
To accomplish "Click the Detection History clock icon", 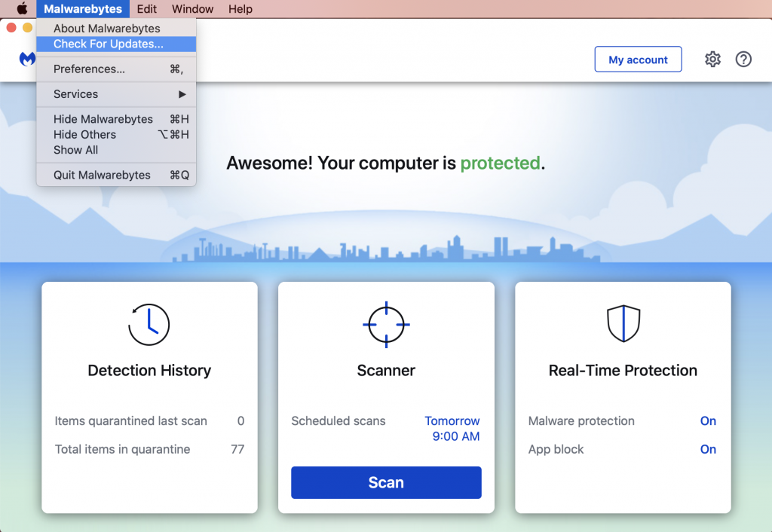I will pyautogui.click(x=149, y=325).
